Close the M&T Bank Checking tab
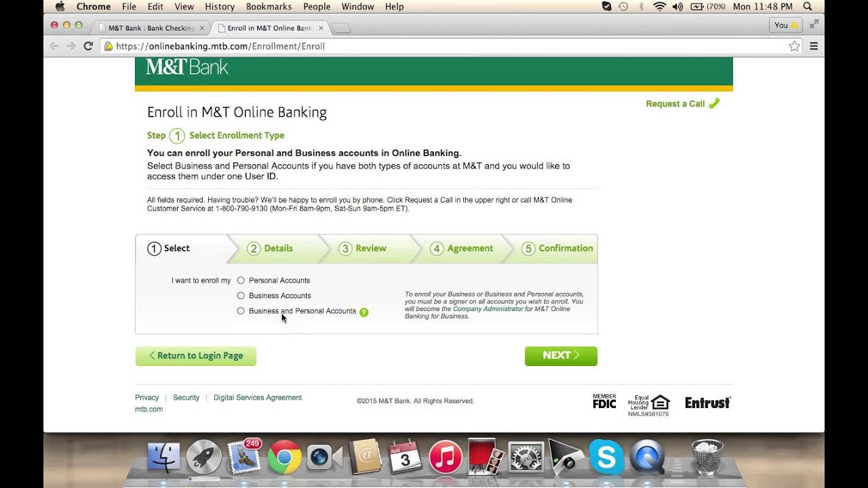 tap(202, 28)
